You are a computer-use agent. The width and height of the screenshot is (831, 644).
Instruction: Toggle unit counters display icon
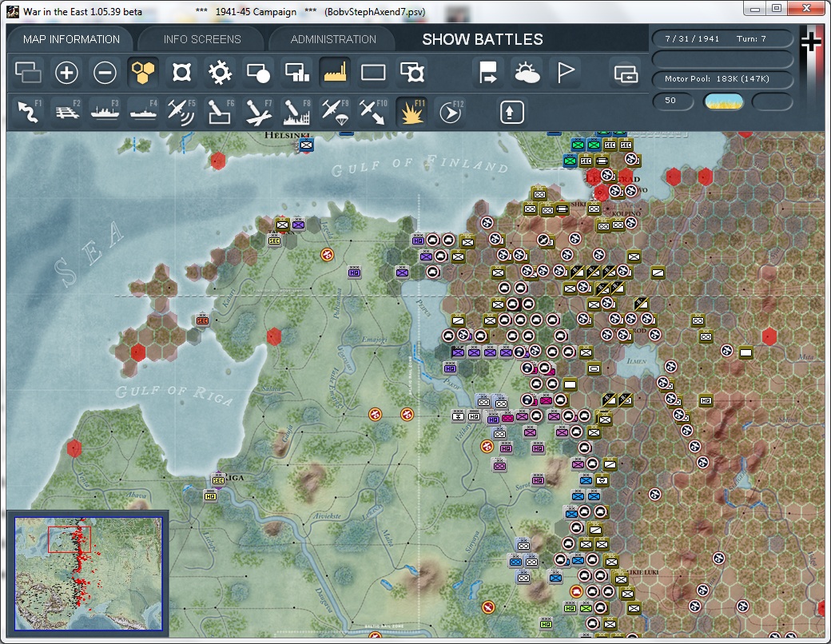(28, 73)
